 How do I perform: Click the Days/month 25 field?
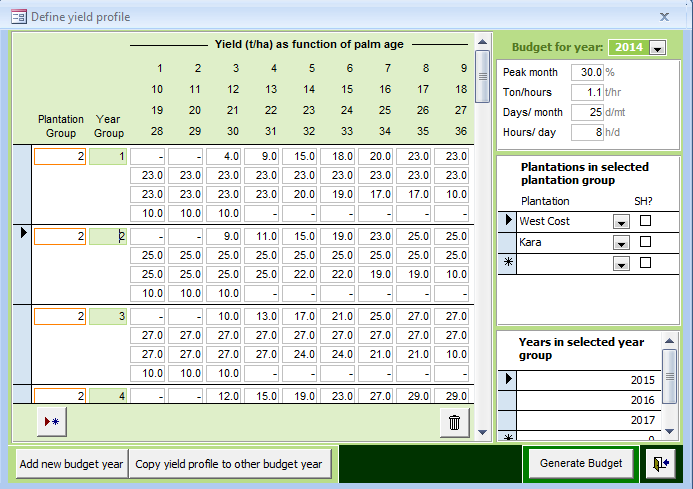coord(587,112)
